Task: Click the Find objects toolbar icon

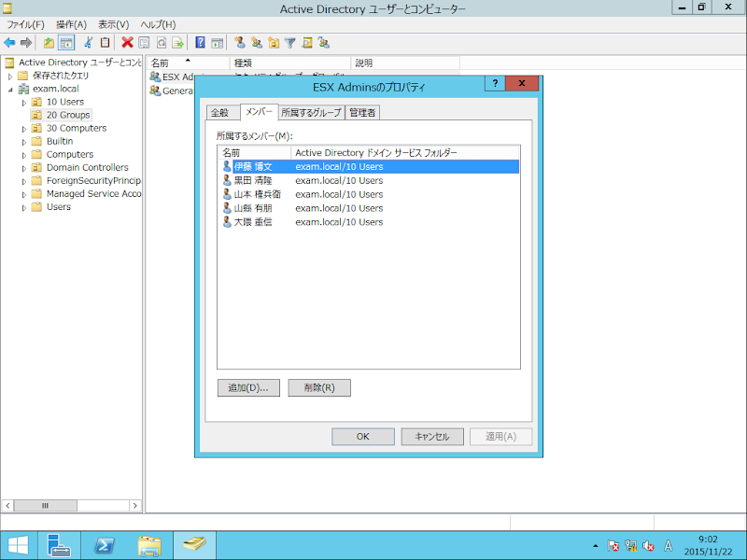Action: [307, 43]
